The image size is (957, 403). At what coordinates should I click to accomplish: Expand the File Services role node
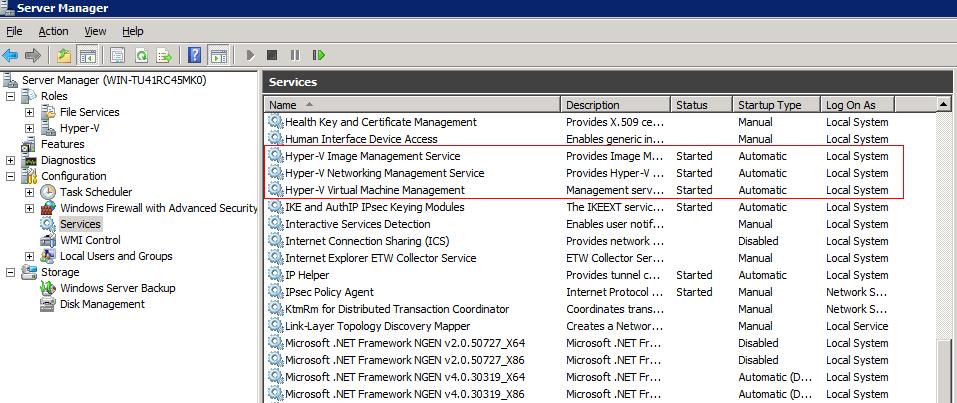pyautogui.click(x=30, y=112)
